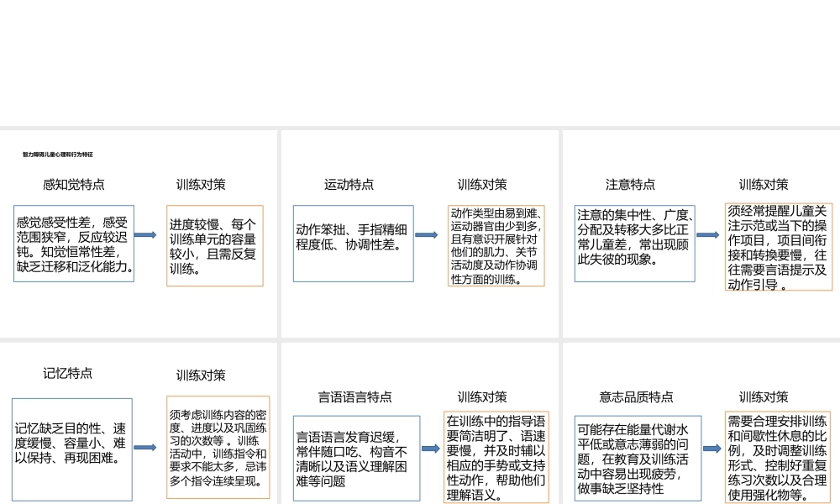Click the 言语语言发育迟缓 text box

tap(356, 459)
